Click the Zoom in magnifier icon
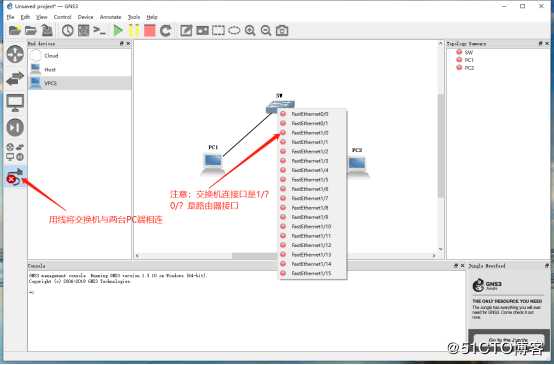 [250, 31]
